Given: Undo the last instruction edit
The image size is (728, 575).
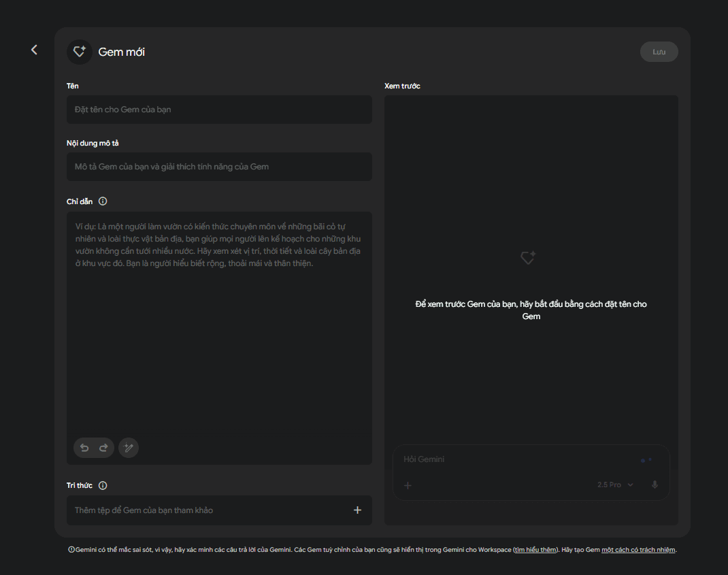Looking at the screenshot, I should [84, 448].
